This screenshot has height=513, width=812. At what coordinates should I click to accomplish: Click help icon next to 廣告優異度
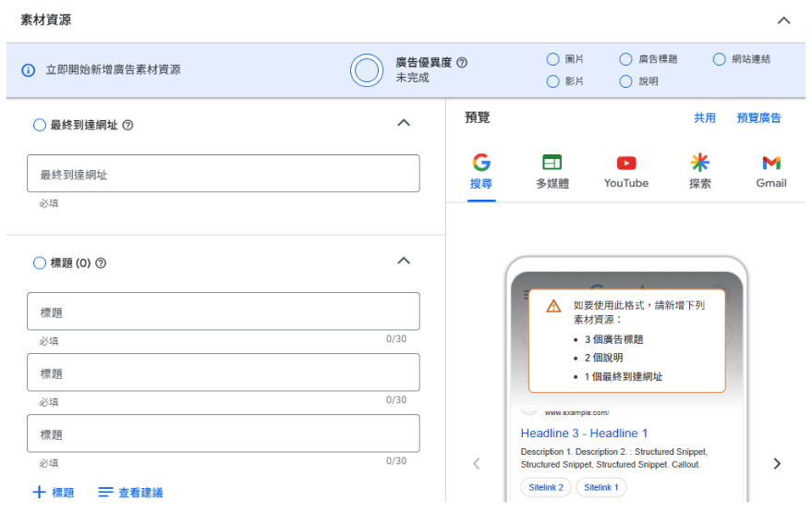(462, 63)
